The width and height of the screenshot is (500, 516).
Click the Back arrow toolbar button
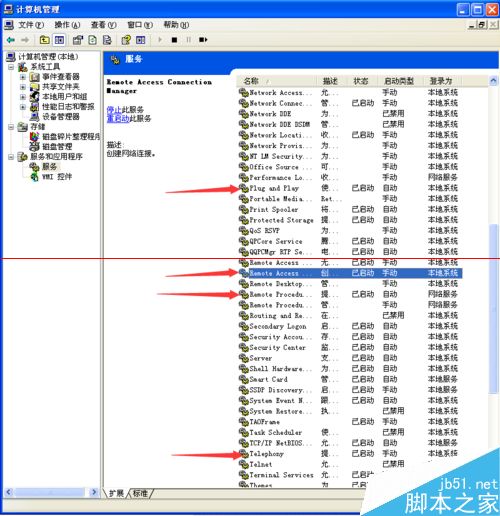(11, 40)
